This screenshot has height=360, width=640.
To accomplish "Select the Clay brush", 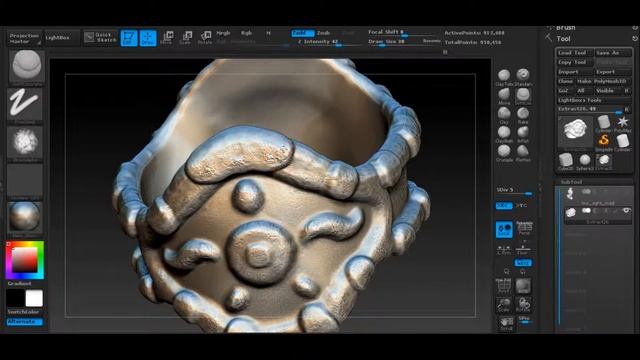I will 504,115.
